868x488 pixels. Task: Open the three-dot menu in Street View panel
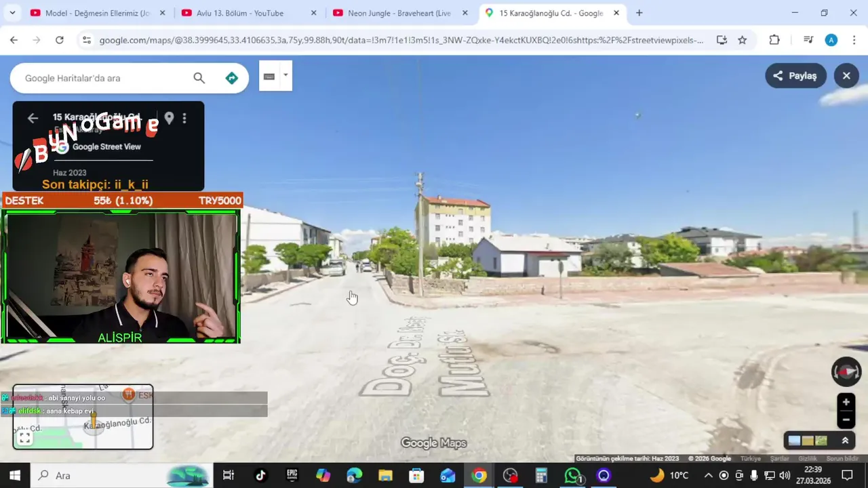[x=184, y=119]
